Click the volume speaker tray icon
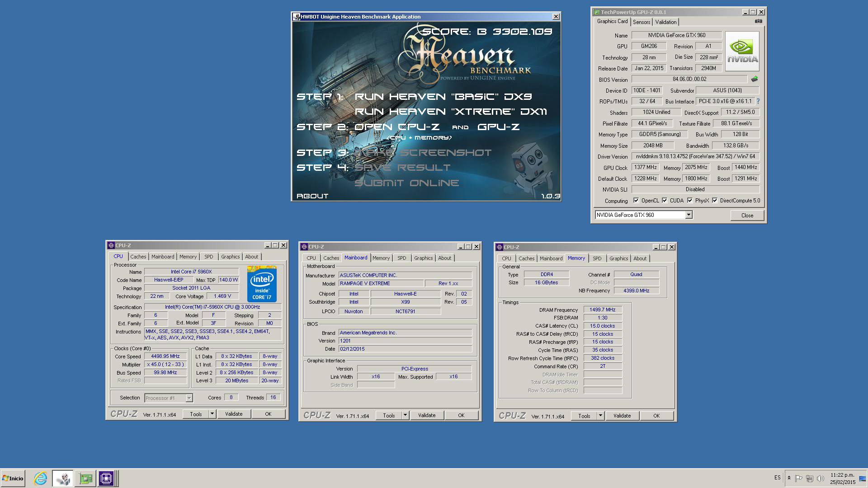Image resolution: width=868 pixels, height=488 pixels. point(821,478)
